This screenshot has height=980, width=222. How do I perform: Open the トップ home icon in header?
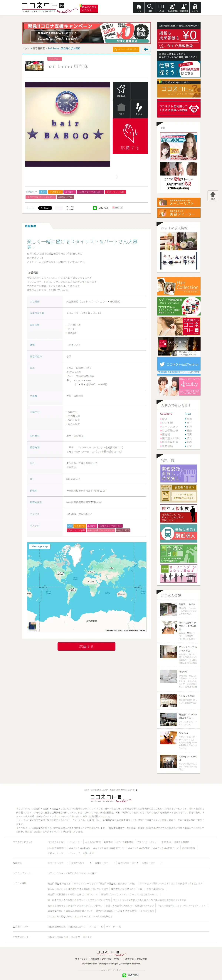[139, 8]
